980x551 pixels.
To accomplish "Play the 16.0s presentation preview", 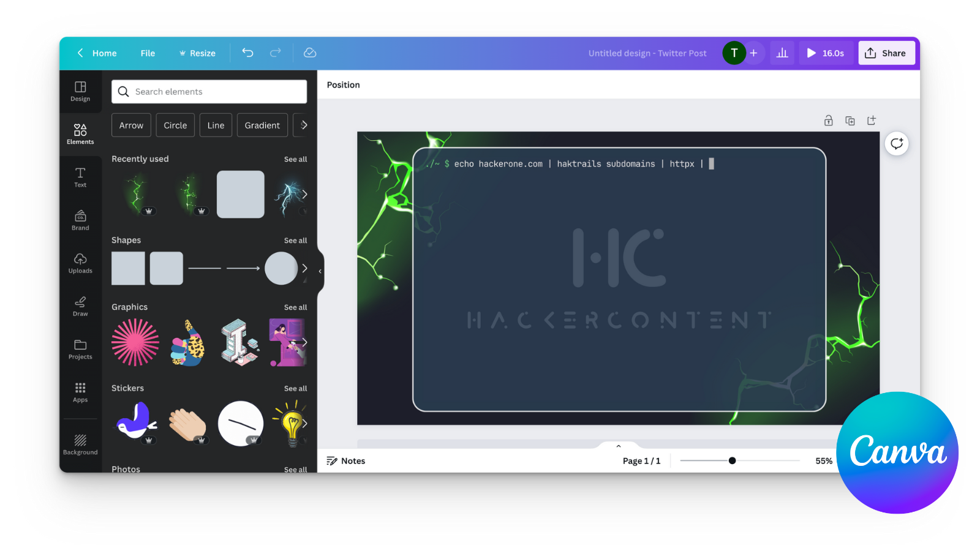I will [x=826, y=53].
